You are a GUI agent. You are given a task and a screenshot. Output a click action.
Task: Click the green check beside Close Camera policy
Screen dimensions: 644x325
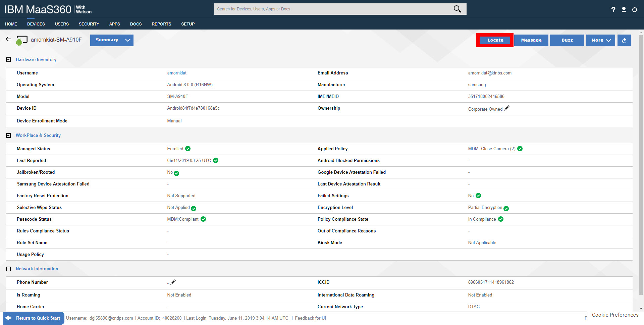pyautogui.click(x=520, y=149)
